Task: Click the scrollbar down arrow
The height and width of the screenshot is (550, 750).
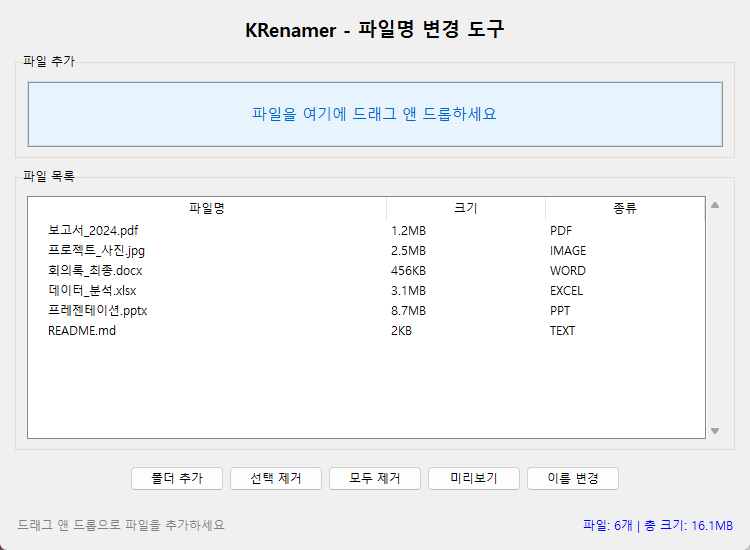Action: [715, 431]
